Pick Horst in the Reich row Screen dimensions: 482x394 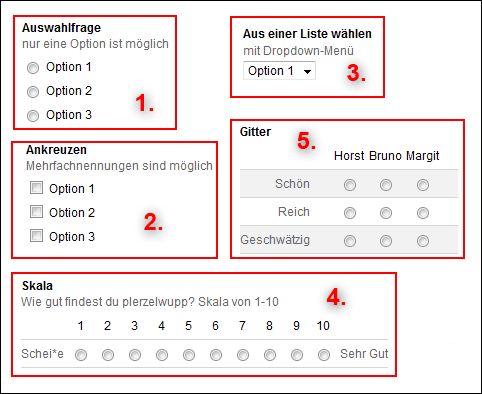coord(350,213)
